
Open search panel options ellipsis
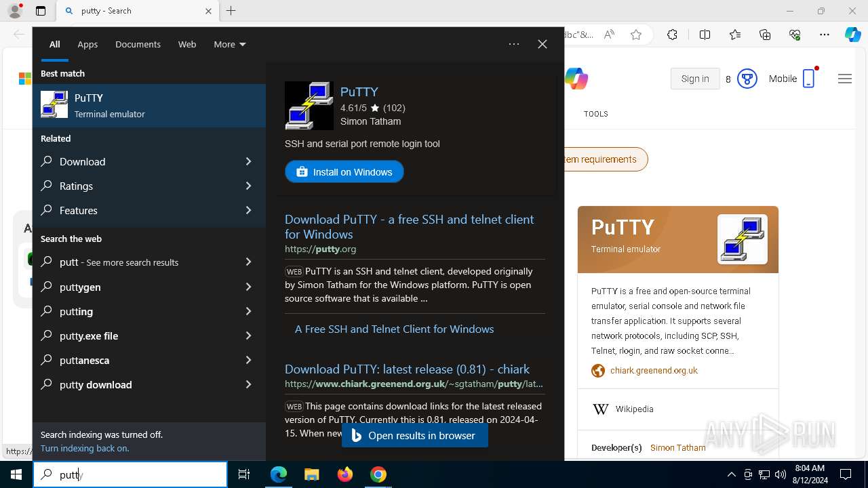pos(514,44)
